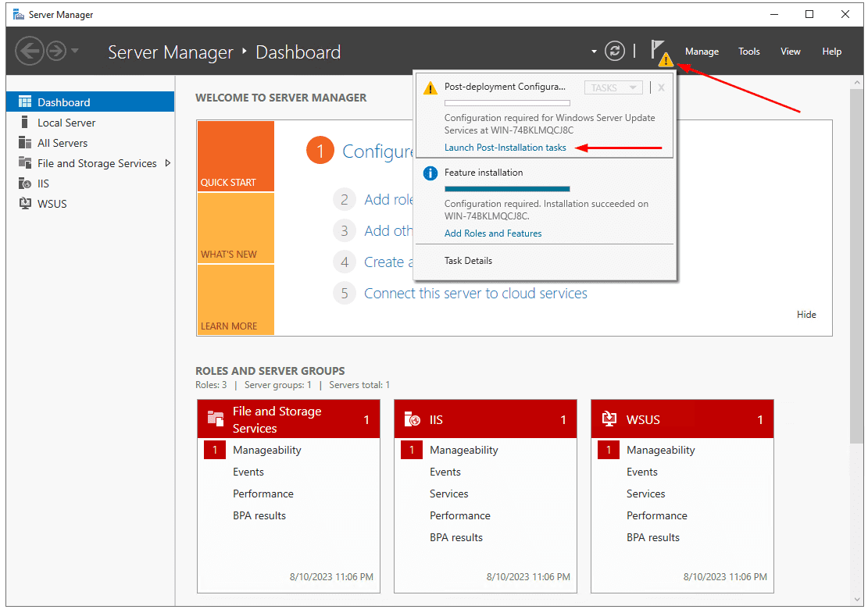Click the scrollbar down arrow
This screenshot has height=613, width=868.
click(x=857, y=600)
